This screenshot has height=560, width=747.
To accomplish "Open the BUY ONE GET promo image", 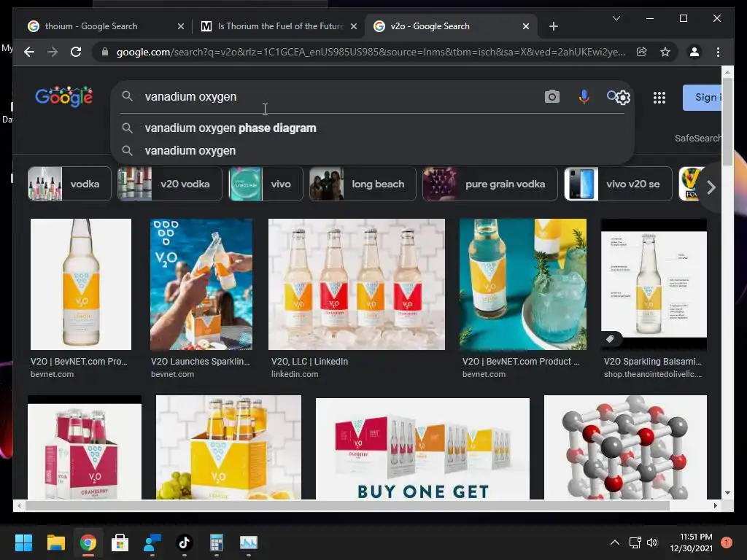I will click(422, 448).
